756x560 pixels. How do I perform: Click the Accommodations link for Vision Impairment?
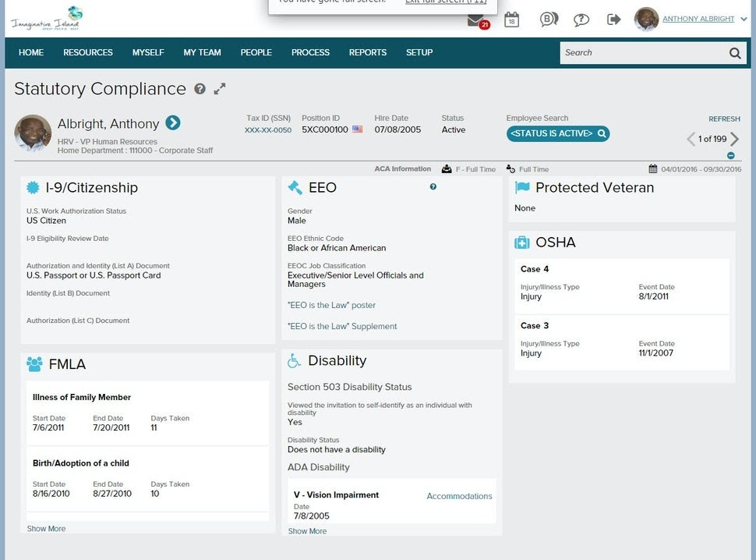pos(458,495)
